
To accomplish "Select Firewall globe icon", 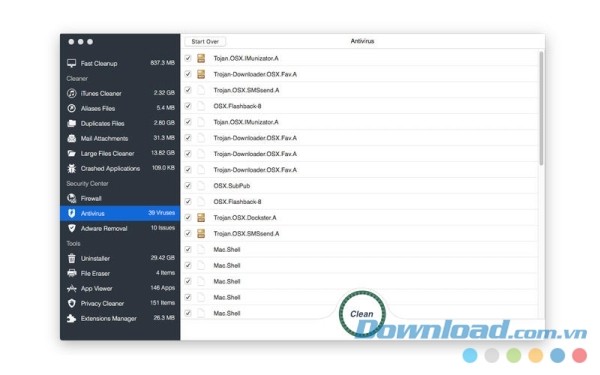I will 72,198.
